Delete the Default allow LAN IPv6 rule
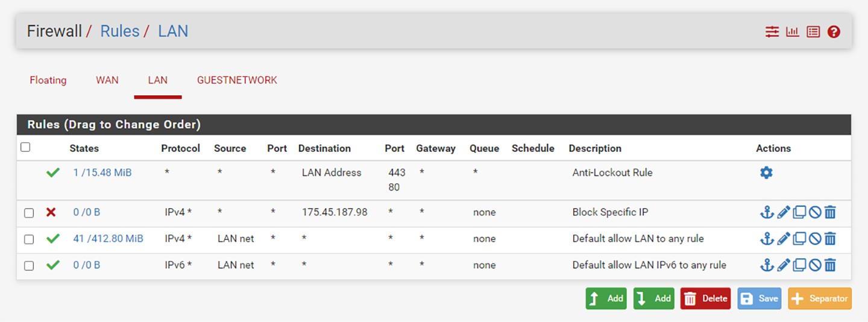The image size is (868, 322). (x=830, y=265)
